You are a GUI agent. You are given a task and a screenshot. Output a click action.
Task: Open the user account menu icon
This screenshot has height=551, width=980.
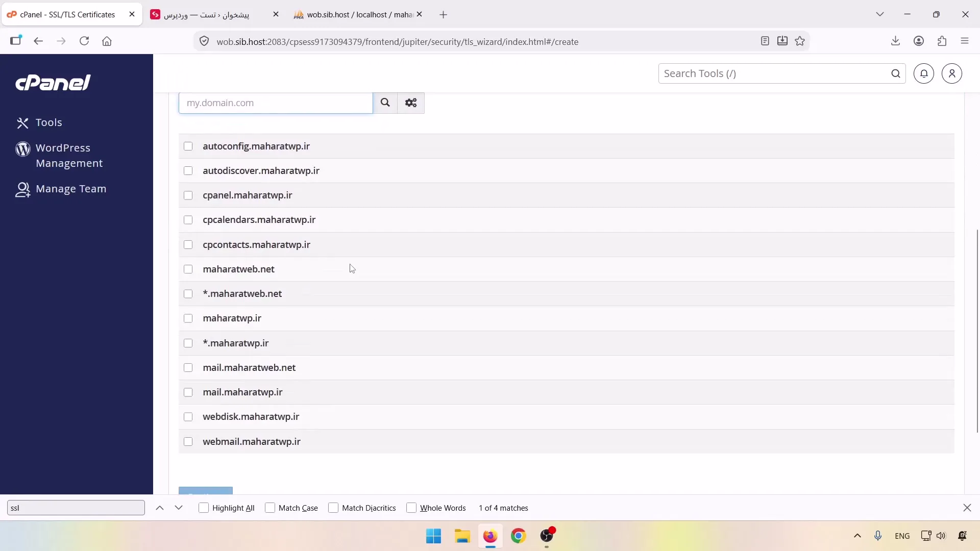[952, 73]
